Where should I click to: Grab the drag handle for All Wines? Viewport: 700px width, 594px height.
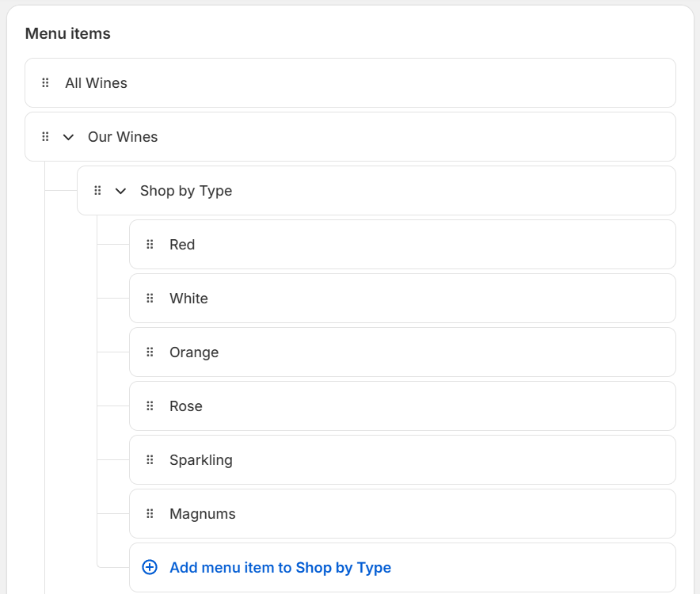[45, 82]
